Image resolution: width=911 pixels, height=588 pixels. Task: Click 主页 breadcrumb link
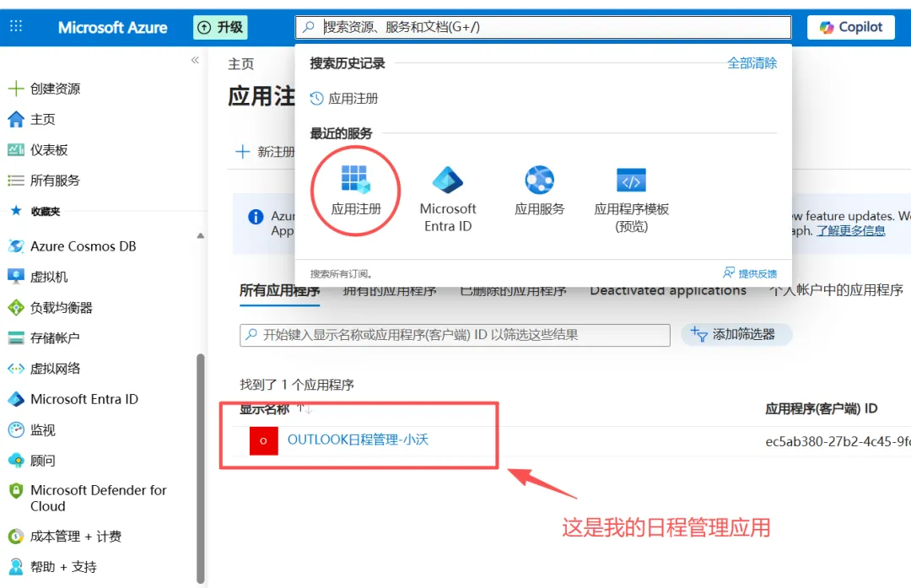click(241, 63)
